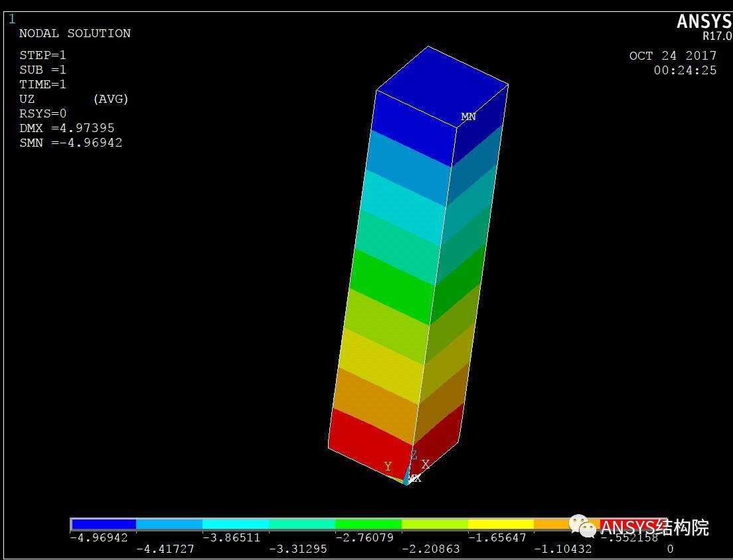Click the SMN =-4.96942 line
This screenshot has width=733, height=560.
pos(70,143)
